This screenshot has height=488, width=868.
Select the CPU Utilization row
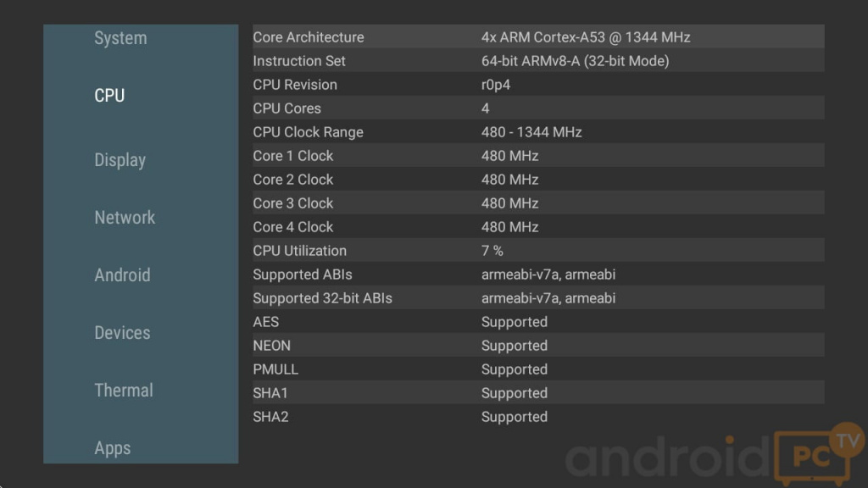click(538, 251)
